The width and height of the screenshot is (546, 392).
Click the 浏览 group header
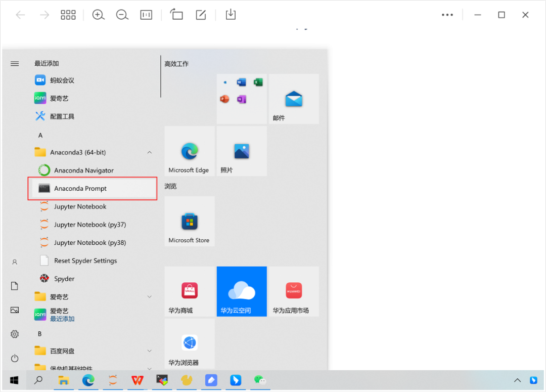pyautogui.click(x=171, y=186)
